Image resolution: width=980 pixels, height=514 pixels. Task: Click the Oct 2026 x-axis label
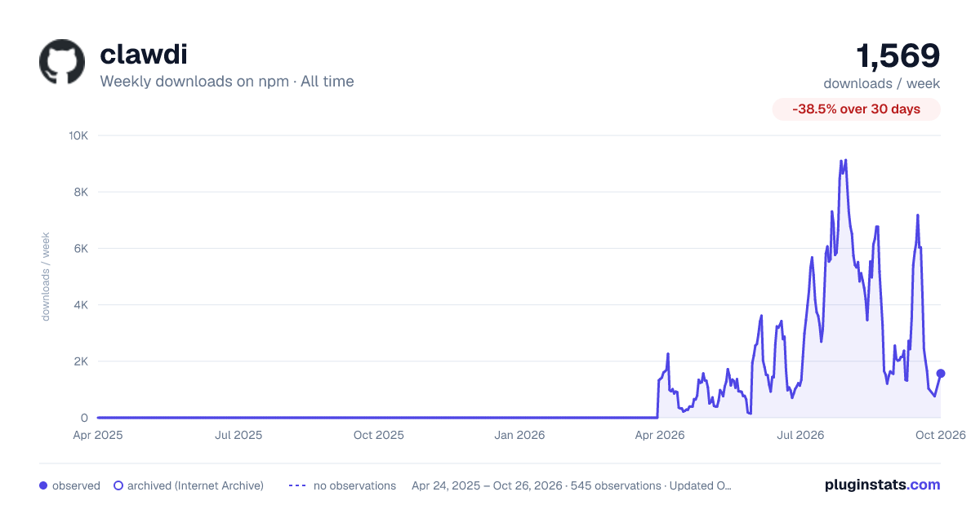[941, 435]
